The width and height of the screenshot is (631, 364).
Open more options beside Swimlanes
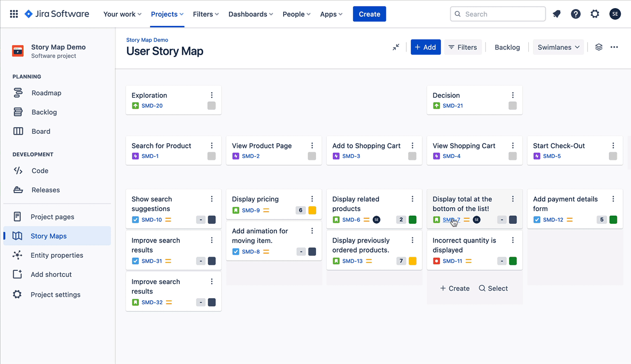614,47
